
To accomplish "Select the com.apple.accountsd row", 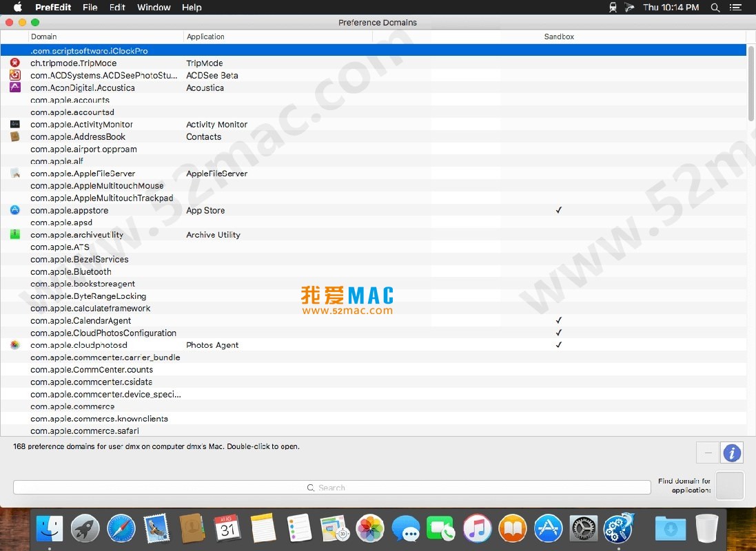I will pyautogui.click(x=374, y=112).
